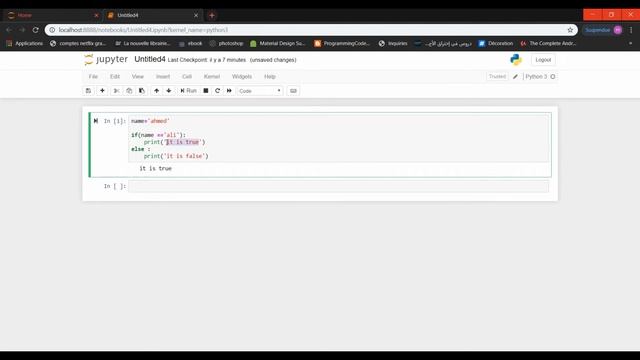Open the View menu
640x360 pixels.
pyautogui.click(x=138, y=76)
